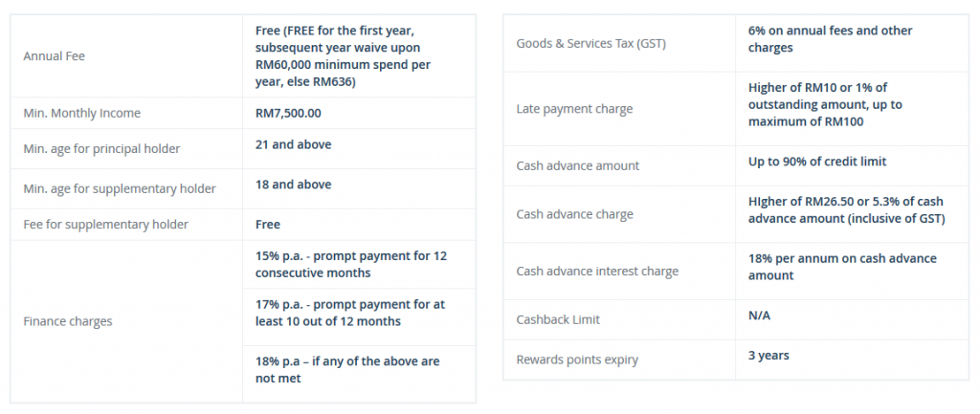Click the Fee for supplementary holder label
The image size is (980, 414).
[x=105, y=224]
